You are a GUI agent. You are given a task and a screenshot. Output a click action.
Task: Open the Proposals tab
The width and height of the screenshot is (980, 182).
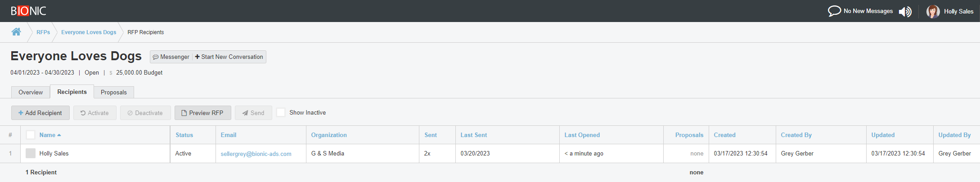click(114, 92)
